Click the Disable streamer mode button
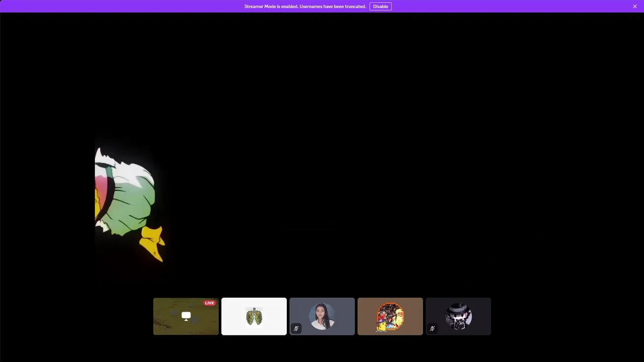The image size is (644, 362). 380,7
